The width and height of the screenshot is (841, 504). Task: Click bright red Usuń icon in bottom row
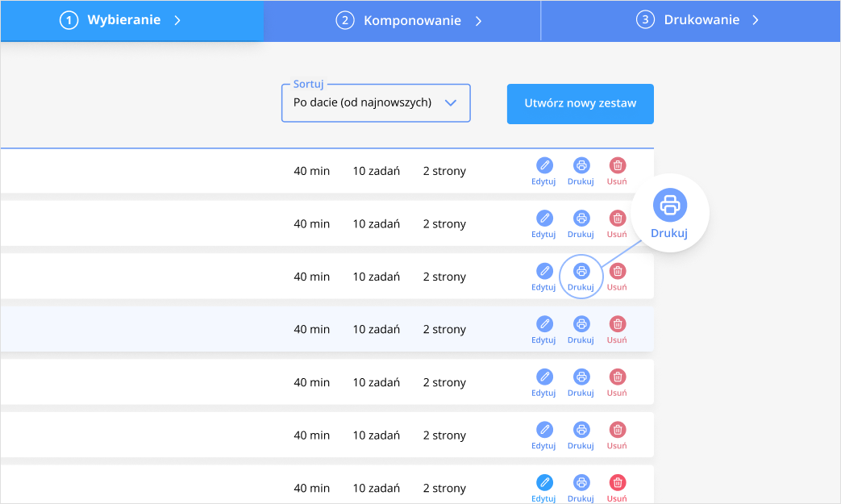point(618,482)
